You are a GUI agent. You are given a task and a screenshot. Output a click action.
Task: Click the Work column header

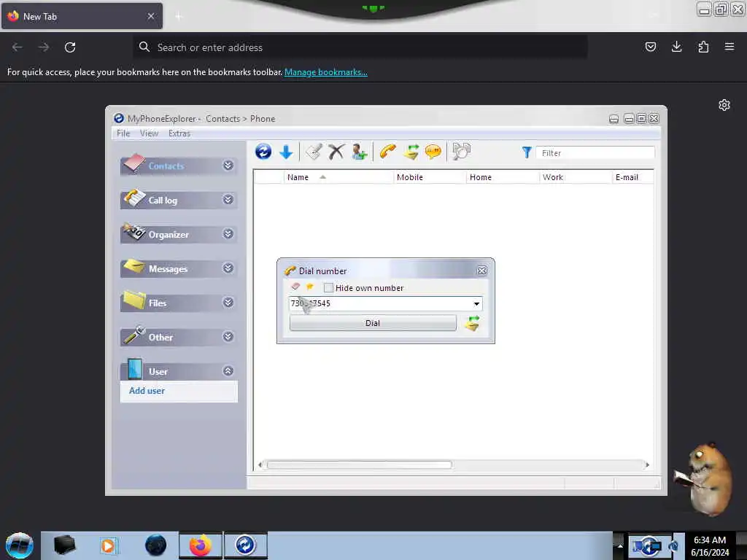pyautogui.click(x=576, y=177)
